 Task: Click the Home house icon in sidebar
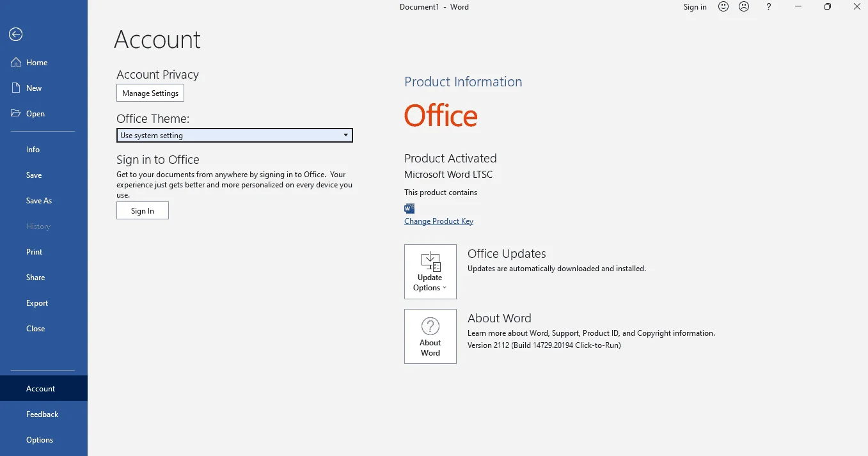[x=16, y=63]
